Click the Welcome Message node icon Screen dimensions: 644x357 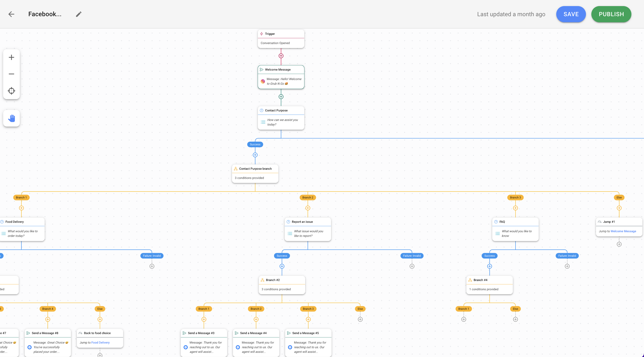261,69
